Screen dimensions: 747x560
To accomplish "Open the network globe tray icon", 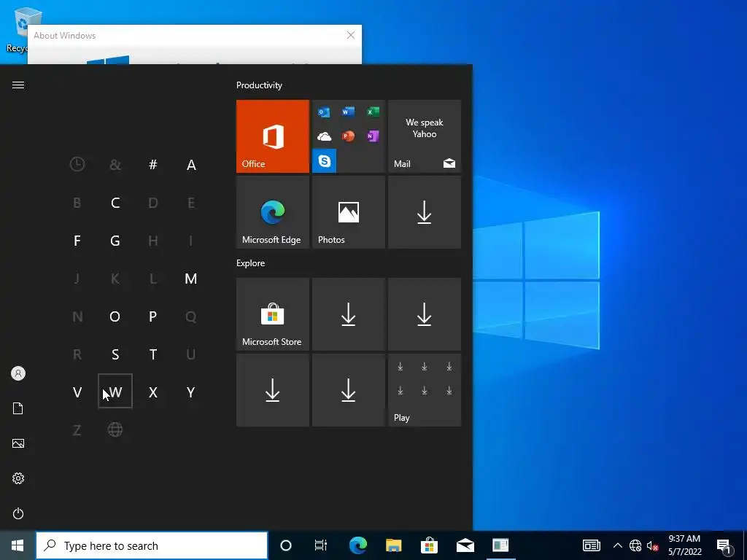I will [x=635, y=545].
